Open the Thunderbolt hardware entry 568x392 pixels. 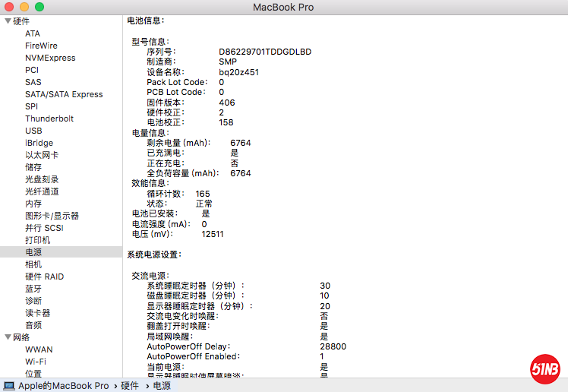(x=49, y=119)
